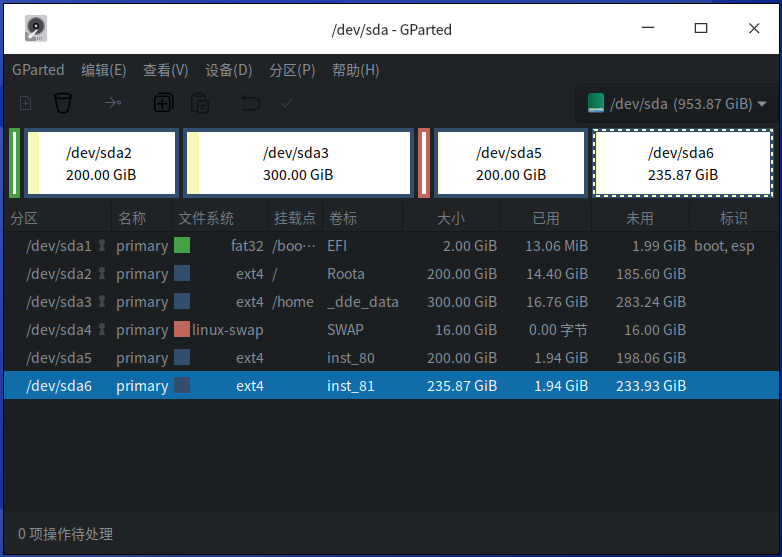Select the /dev/sda5 partition row
This screenshot has width=782, height=557.
point(391,357)
